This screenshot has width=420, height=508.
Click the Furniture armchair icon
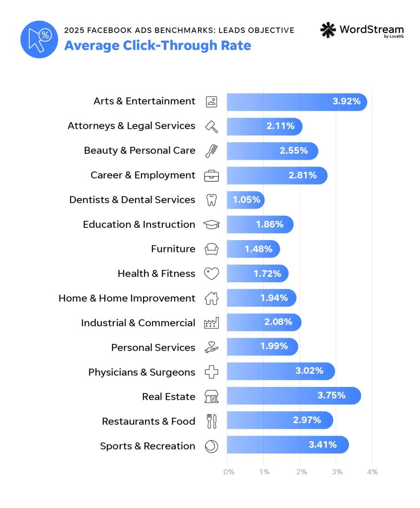tap(211, 249)
